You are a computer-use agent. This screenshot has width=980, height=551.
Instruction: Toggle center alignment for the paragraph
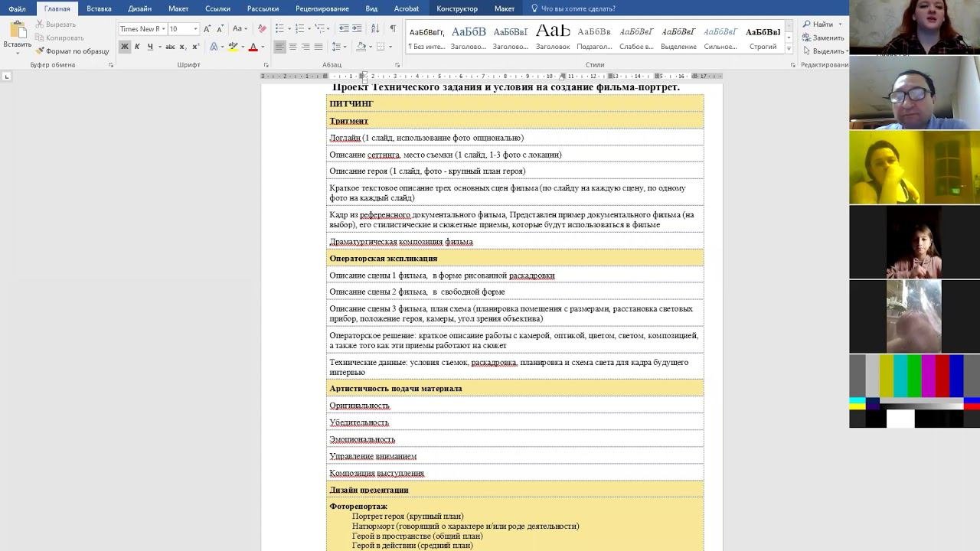coord(292,47)
